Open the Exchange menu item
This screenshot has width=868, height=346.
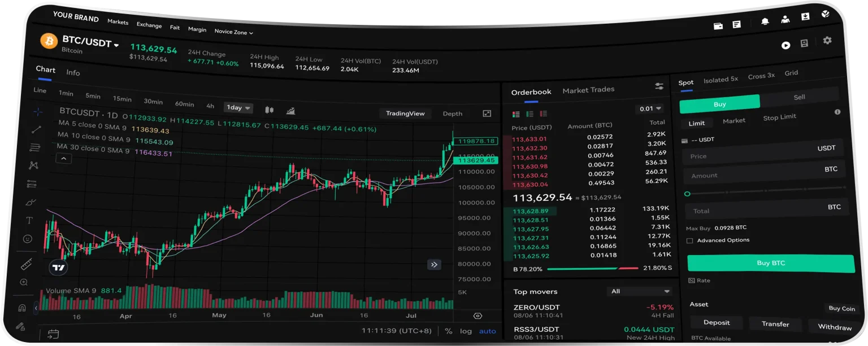[149, 25]
